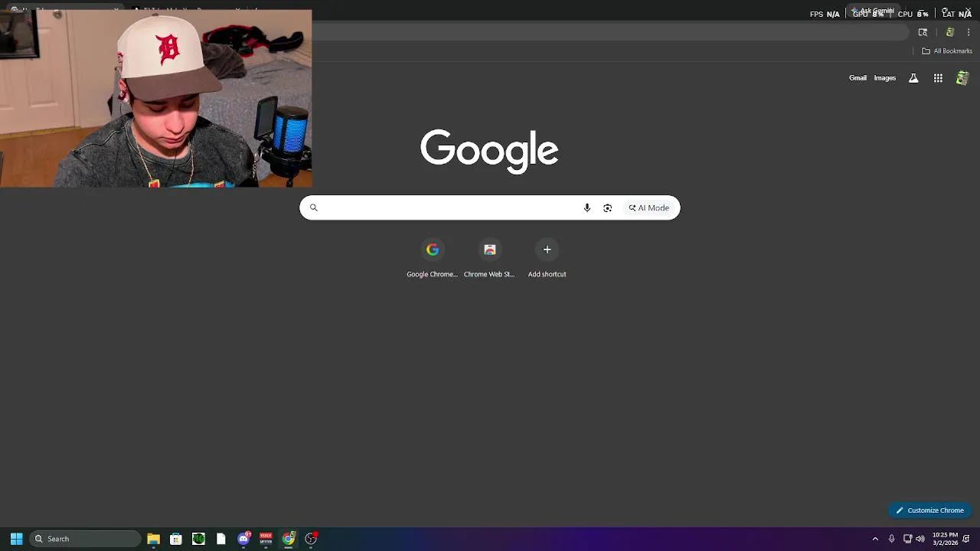Click Customize Chrome button
The width and height of the screenshot is (980, 551).
930,510
